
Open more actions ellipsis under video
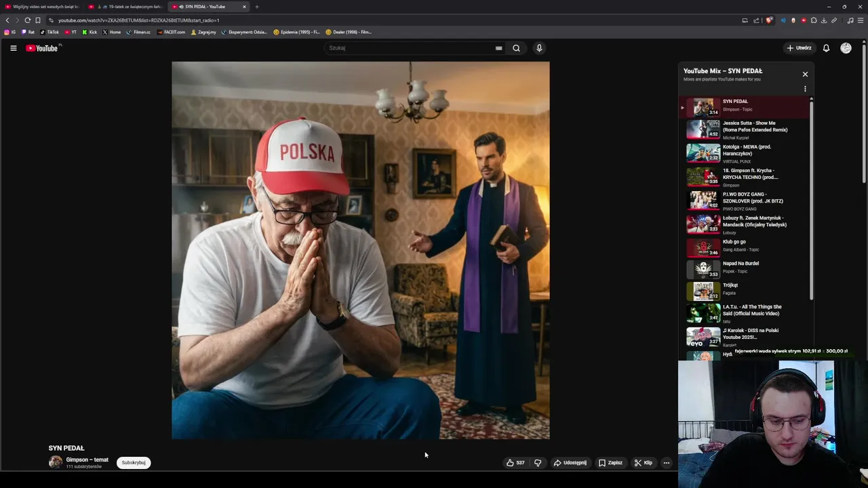[666, 463]
